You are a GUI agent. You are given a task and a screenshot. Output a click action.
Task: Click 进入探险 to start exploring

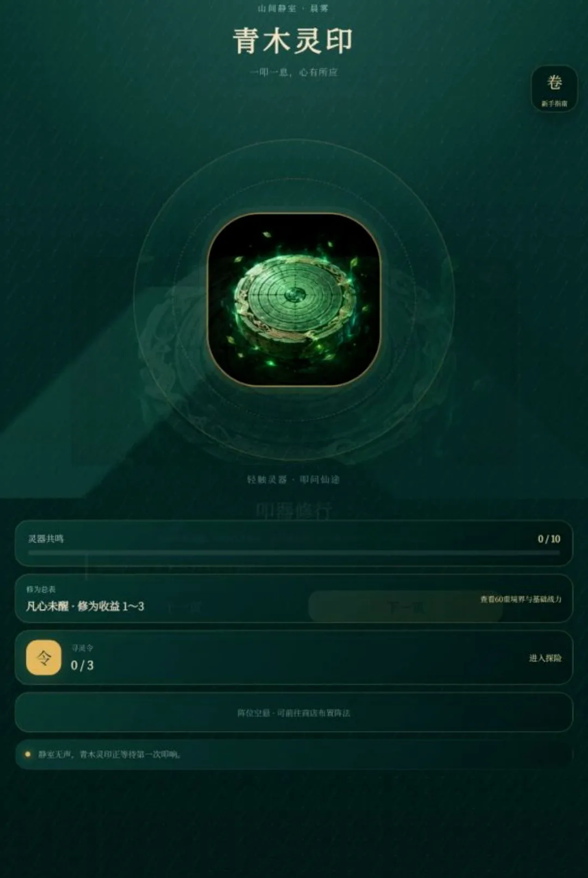545,658
